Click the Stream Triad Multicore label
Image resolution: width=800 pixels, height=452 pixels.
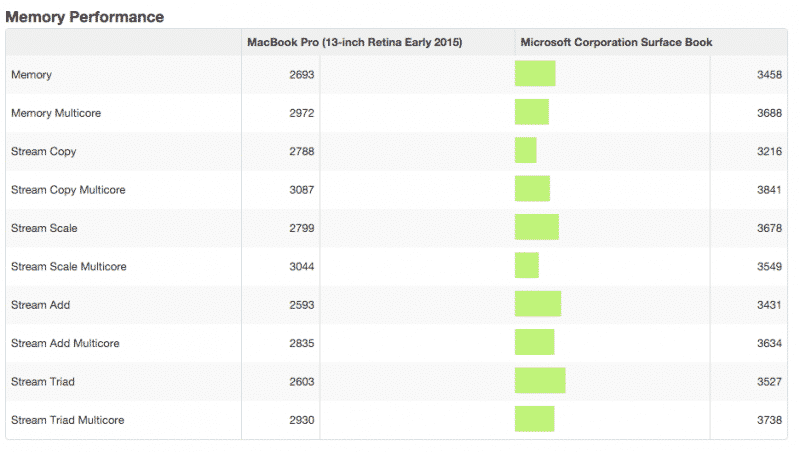point(68,420)
